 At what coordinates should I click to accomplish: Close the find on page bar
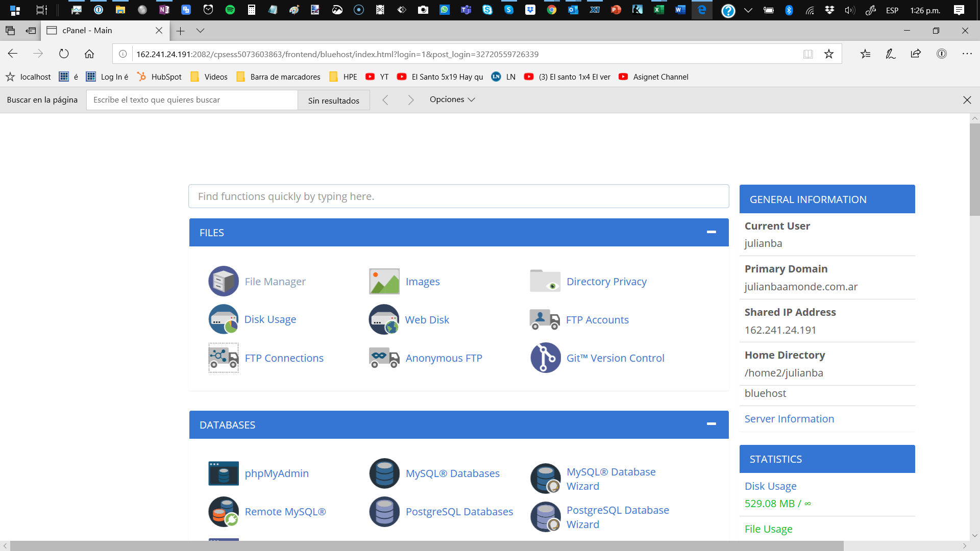tap(967, 100)
